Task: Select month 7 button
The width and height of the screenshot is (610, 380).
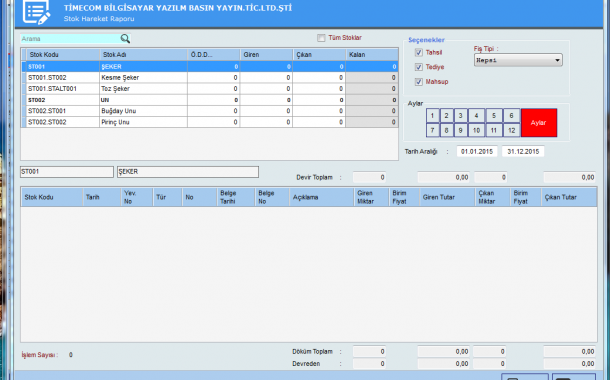Action: [432, 130]
